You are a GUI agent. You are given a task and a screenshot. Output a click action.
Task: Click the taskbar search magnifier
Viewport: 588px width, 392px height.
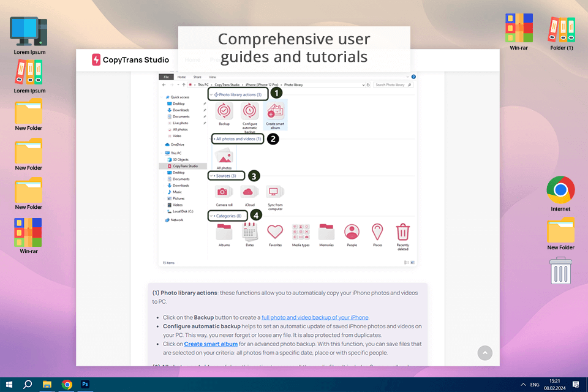28,385
